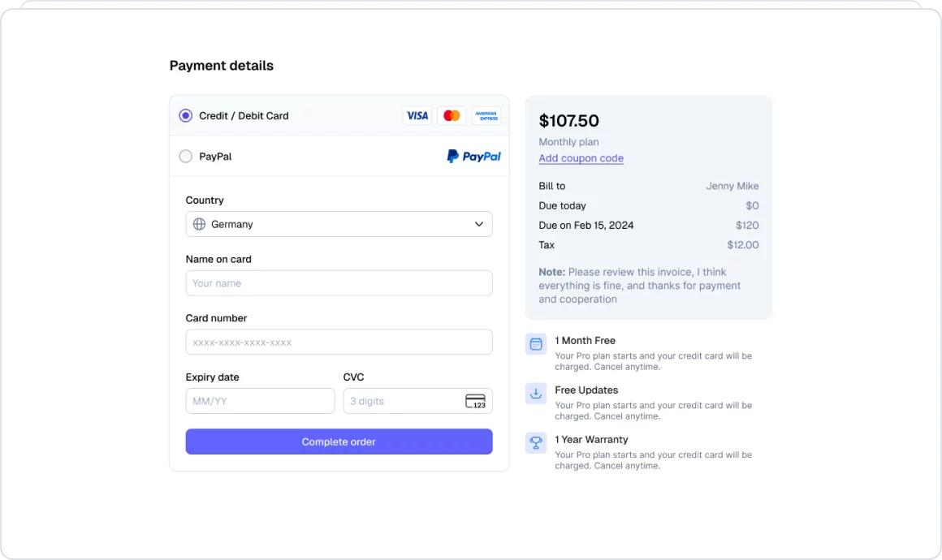Select the Credit / Debit Card radio button
942x560 pixels.
(186, 116)
